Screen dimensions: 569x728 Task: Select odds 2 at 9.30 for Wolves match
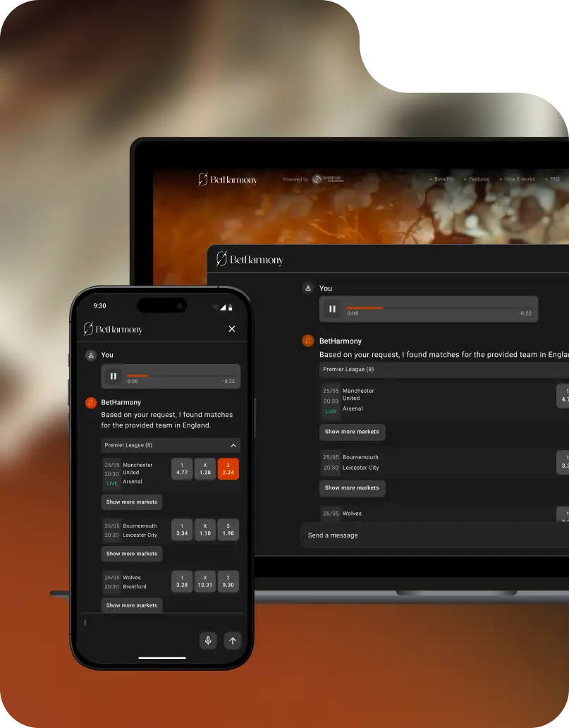point(228,581)
